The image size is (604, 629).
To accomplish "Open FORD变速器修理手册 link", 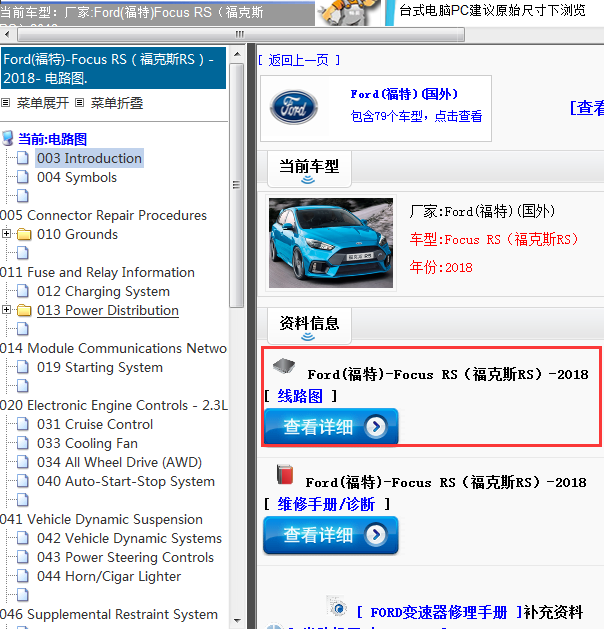I will coord(439,612).
